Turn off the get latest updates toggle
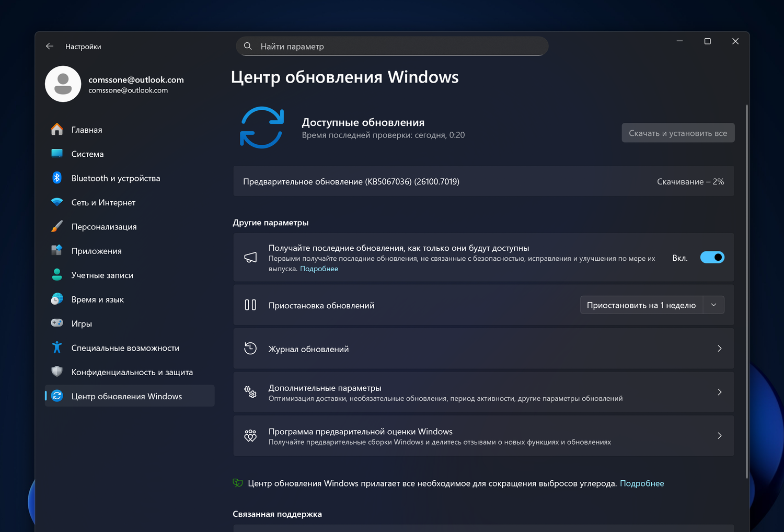Image resolution: width=784 pixels, height=532 pixels. [x=712, y=258]
